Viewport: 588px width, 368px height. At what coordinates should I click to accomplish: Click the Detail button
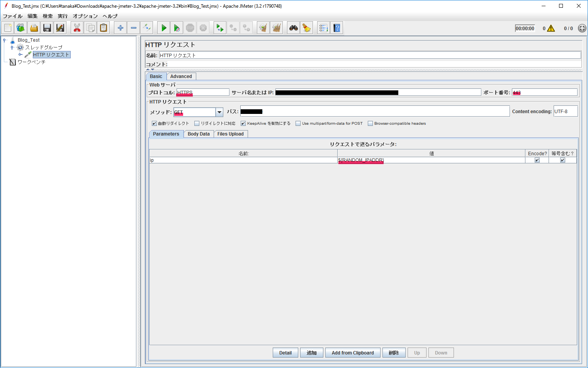pyautogui.click(x=286, y=353)
